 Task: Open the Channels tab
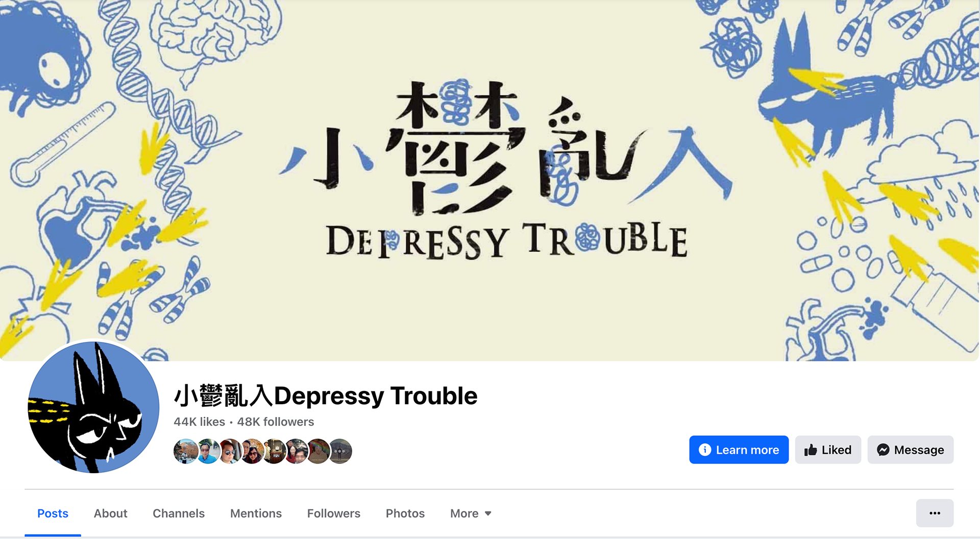coord(179,513)
